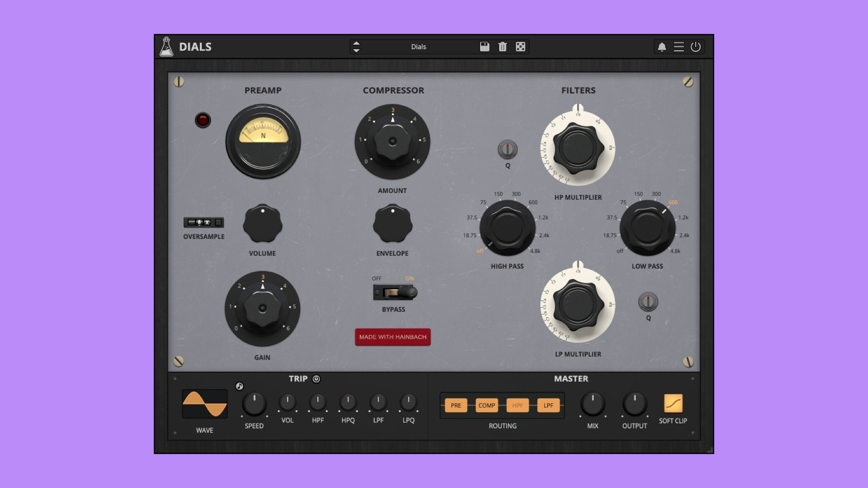Randomize settings with the dice icon

click(520, 47)
